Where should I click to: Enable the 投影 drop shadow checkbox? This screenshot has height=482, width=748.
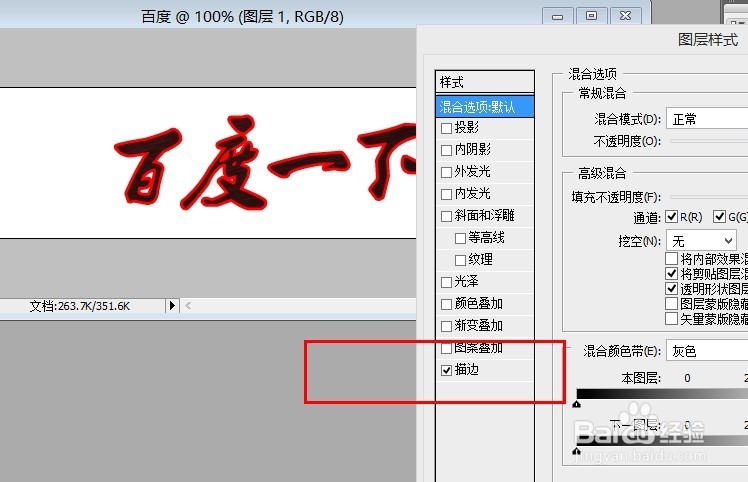point(447,128)
